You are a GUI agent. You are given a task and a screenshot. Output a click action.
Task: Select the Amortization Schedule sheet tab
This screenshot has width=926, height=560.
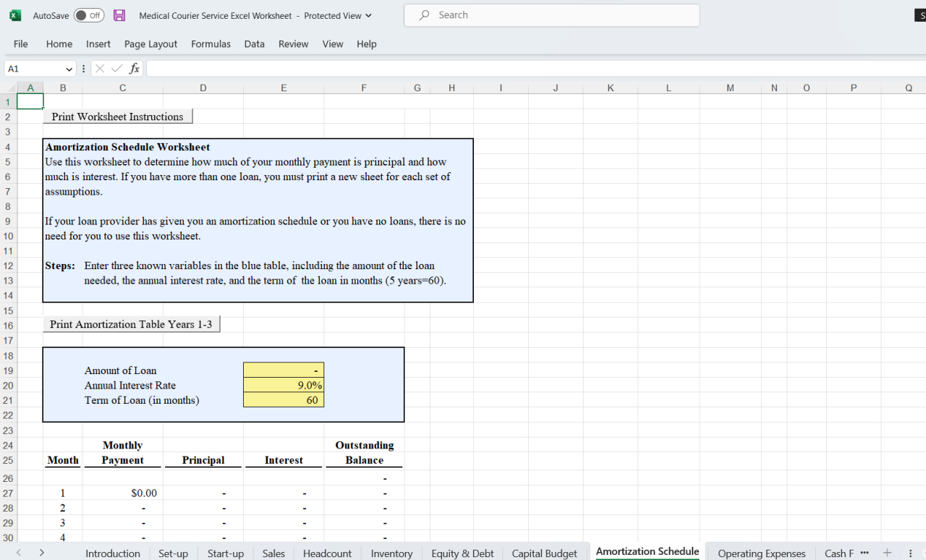coord(647,552)
